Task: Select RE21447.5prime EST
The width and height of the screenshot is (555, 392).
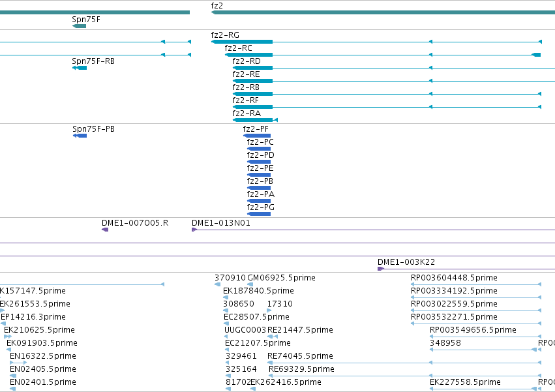Action: click(x=273, y=337)
